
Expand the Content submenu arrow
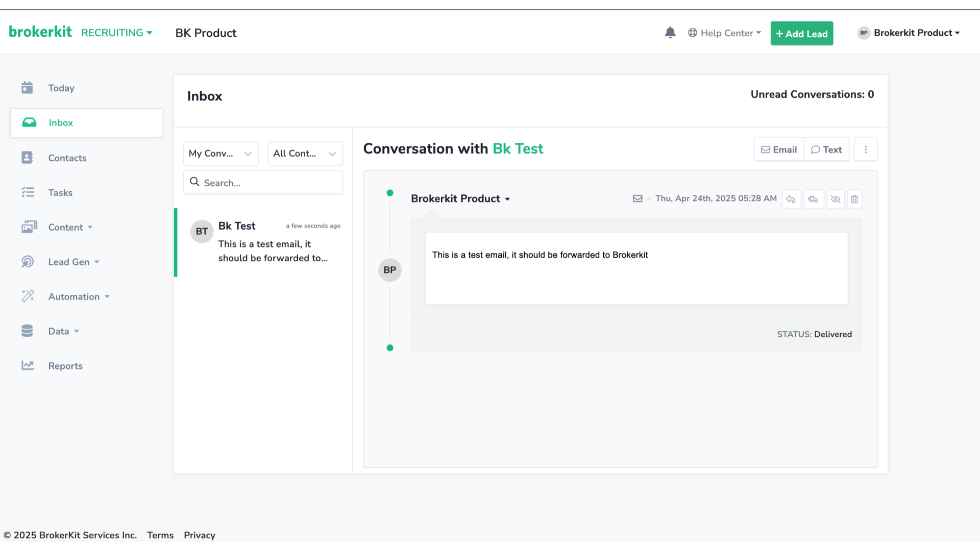tap(90, 228)
